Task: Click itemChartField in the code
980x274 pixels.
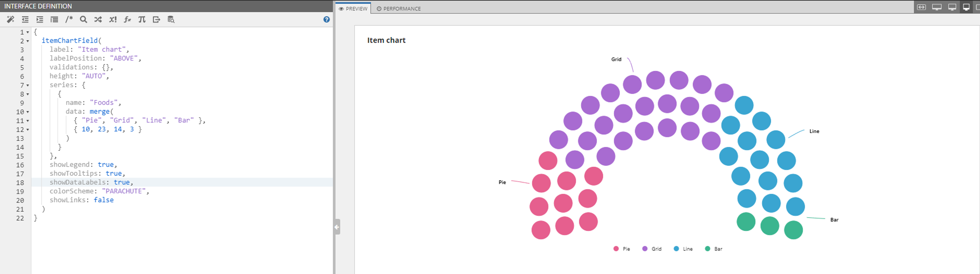Action: tap(70, 40)
